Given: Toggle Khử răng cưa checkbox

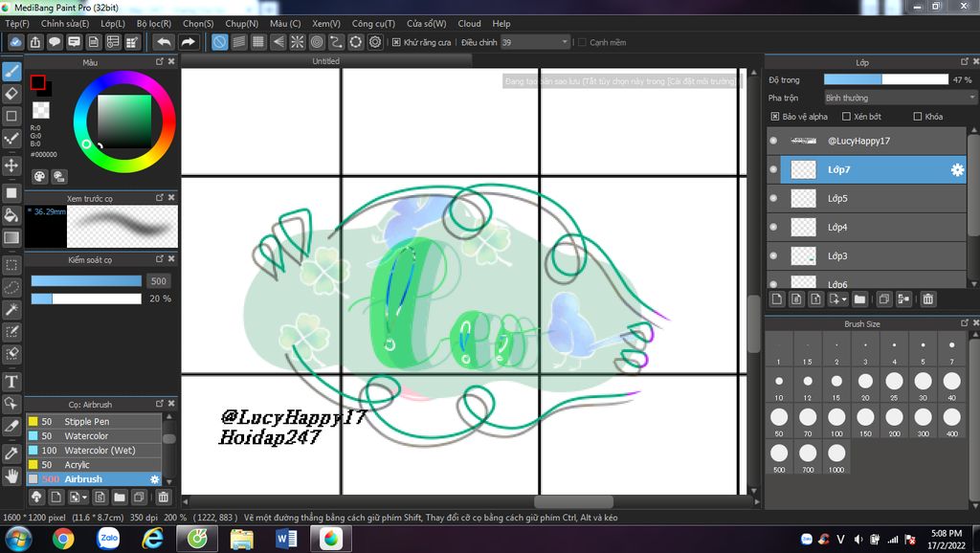Looking at the screenshot, I should point(396,42).
